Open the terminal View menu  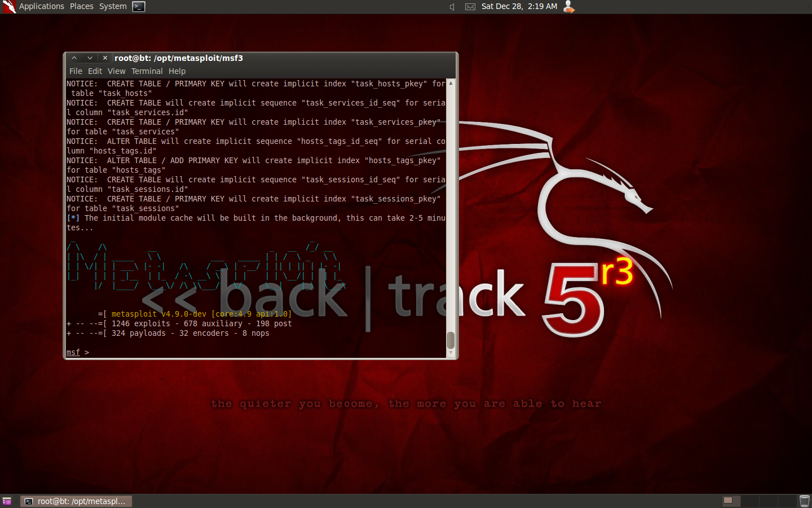pos(116,71)
